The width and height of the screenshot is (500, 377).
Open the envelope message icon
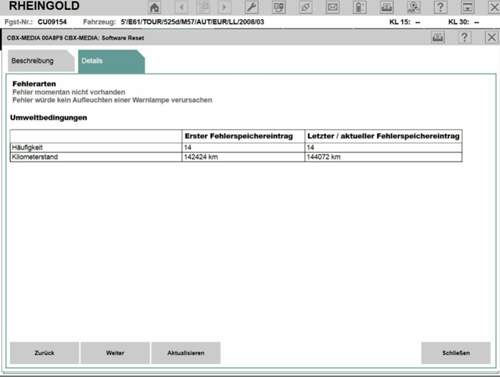pos(332,7)
